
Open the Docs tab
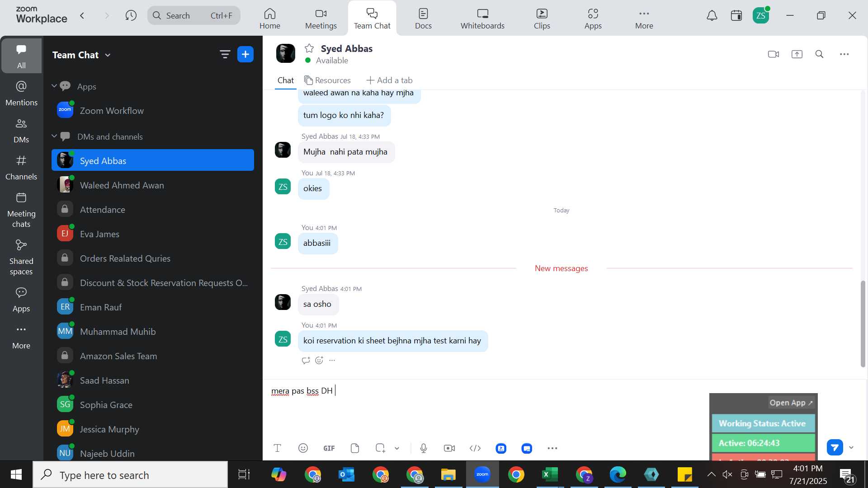423,19
